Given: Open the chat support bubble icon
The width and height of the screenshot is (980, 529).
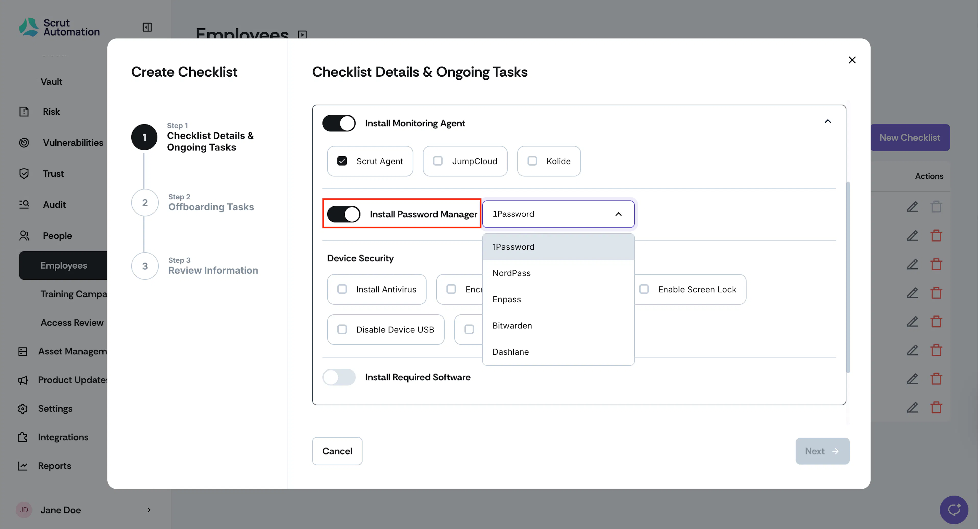Looking at the screenshot, I should [x=954, y=510].
